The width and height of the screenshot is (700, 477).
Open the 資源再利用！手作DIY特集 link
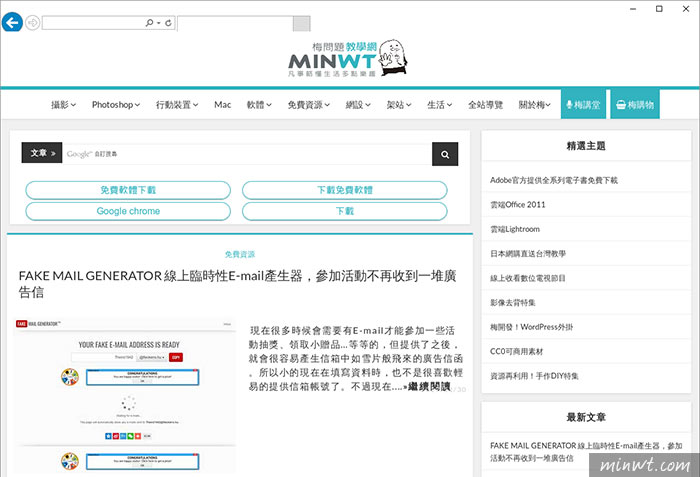pyautogui.click(x=534, y=376)
